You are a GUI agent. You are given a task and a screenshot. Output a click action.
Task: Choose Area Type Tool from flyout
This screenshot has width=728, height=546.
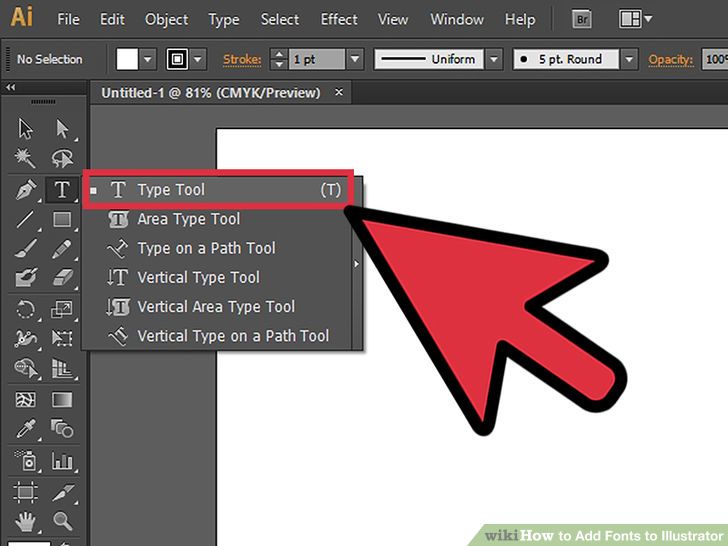click(218, 219)
